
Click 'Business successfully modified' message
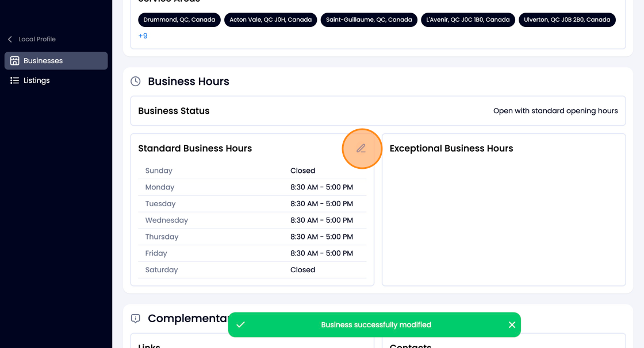(x=376, y=324)
